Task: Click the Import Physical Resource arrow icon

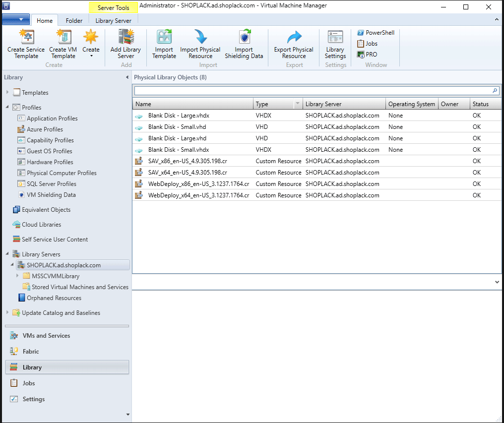Action: point(200,37)
